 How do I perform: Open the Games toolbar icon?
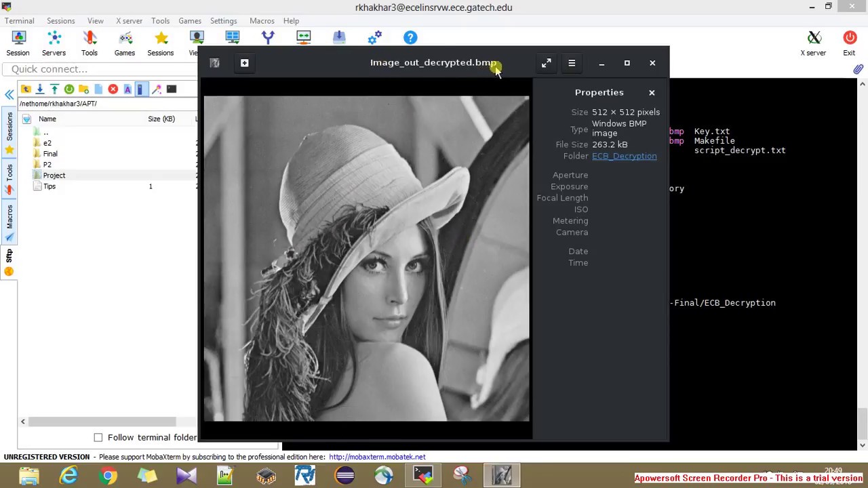[125, 43]
